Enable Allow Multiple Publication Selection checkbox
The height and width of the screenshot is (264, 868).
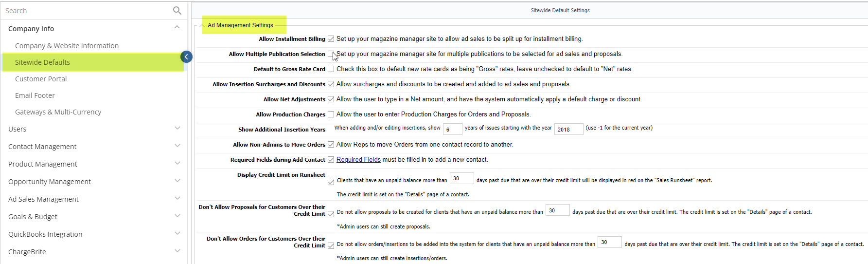coord(331,54)
